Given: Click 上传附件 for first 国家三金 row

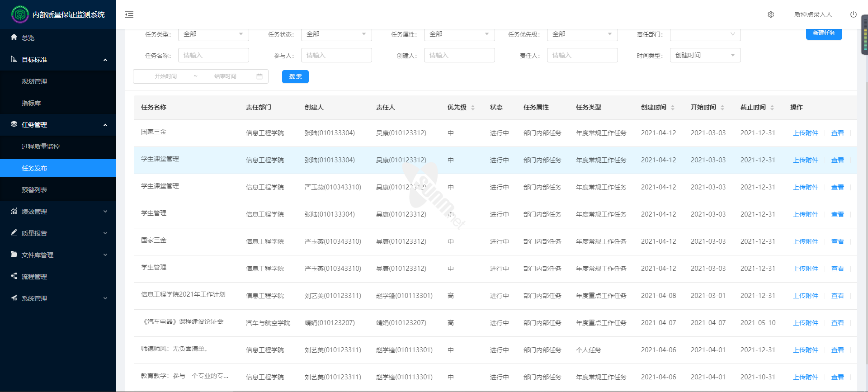Looking at the screenshot, I should coord(806,133).
